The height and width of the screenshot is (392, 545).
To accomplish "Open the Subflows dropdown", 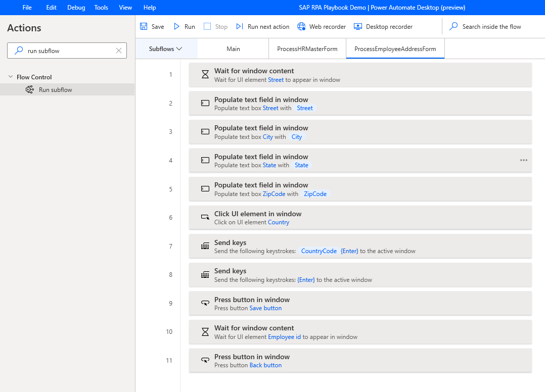I will click(x=165, y=49).
